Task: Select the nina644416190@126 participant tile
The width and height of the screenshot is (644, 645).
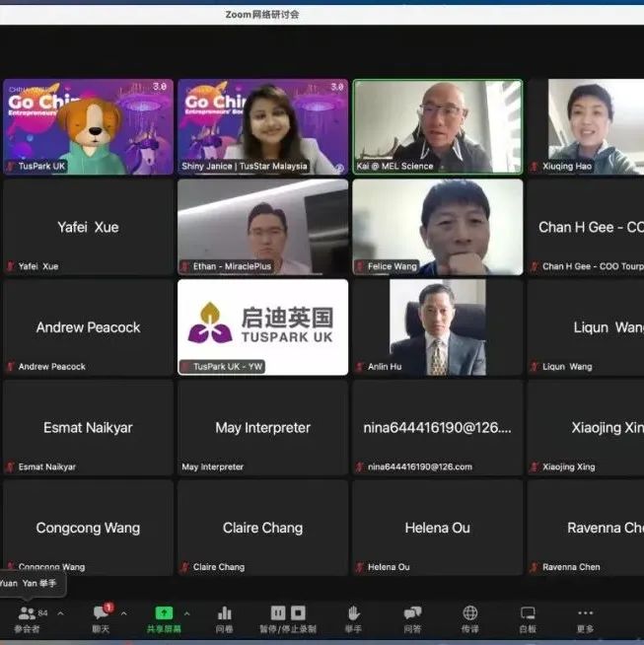Action: click(x=438, y=427)
